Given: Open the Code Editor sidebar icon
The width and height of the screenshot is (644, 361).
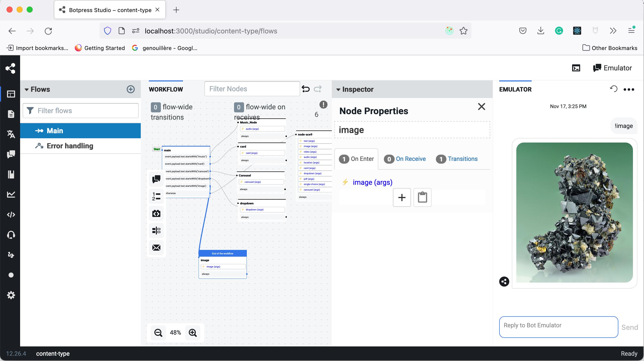Looking at the screenshot, I should click(x=11, y=215).
